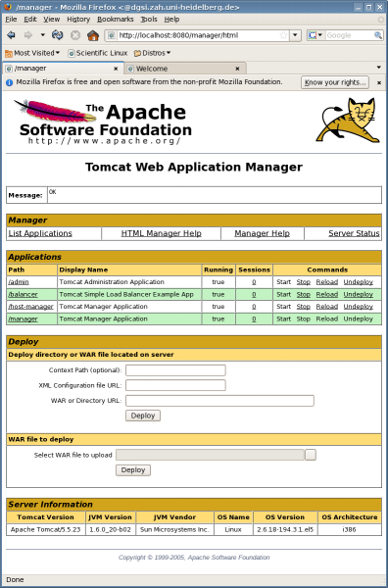Open the list all tabs dropdown

pos(379,68)
